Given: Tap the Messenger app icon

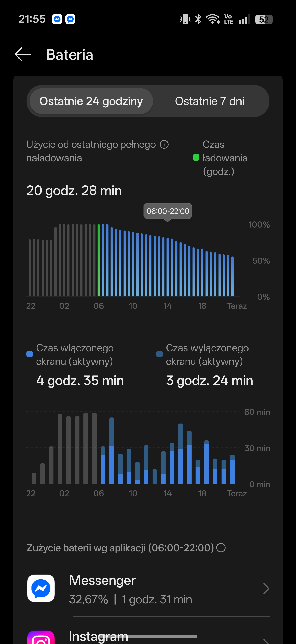Looking at the screenshot, I should point(41,588).
